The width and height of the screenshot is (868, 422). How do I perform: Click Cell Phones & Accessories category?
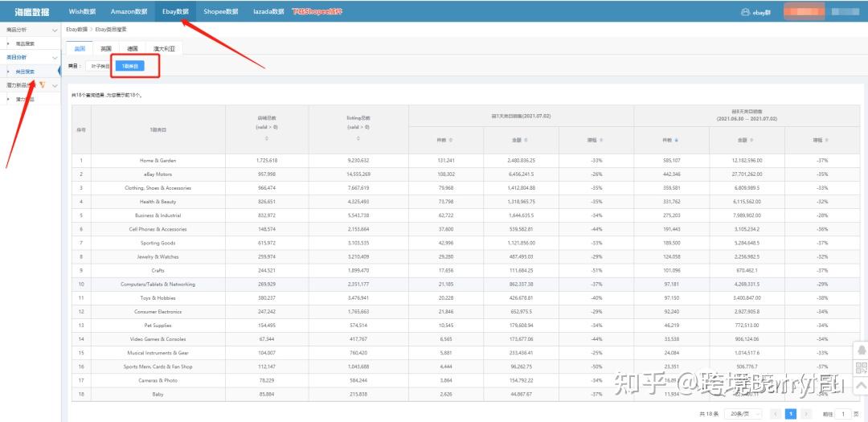coord(158,229)
